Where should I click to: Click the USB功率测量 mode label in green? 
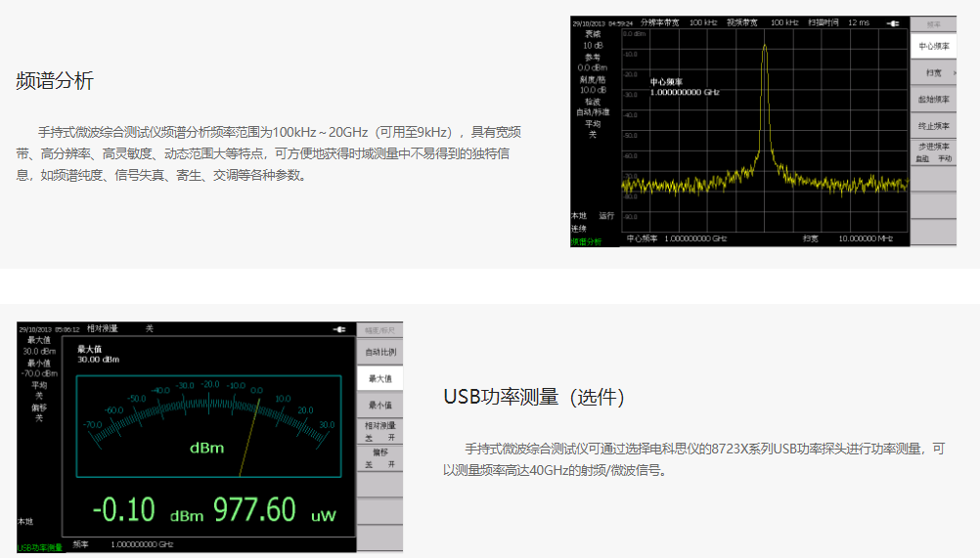tap(39, 547)
